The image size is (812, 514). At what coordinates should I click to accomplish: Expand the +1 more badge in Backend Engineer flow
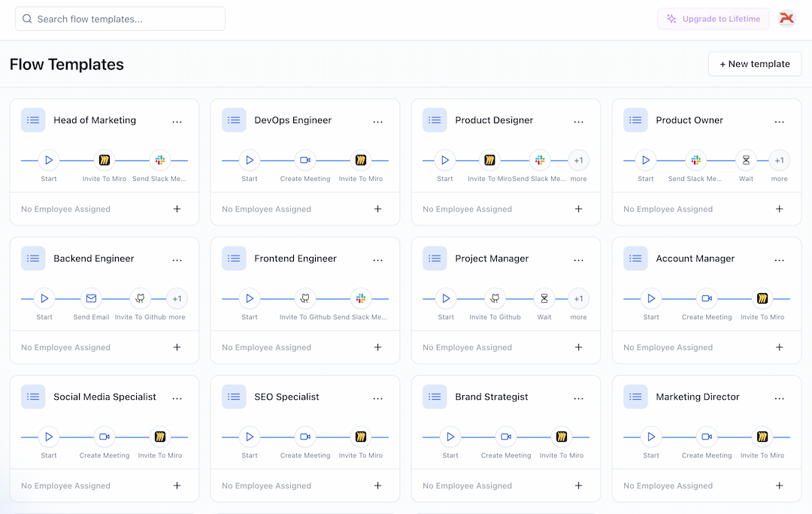pos(177,298)
